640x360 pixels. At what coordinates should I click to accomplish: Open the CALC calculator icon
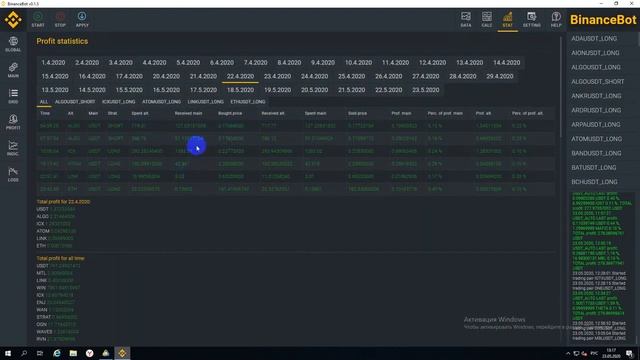487,19
